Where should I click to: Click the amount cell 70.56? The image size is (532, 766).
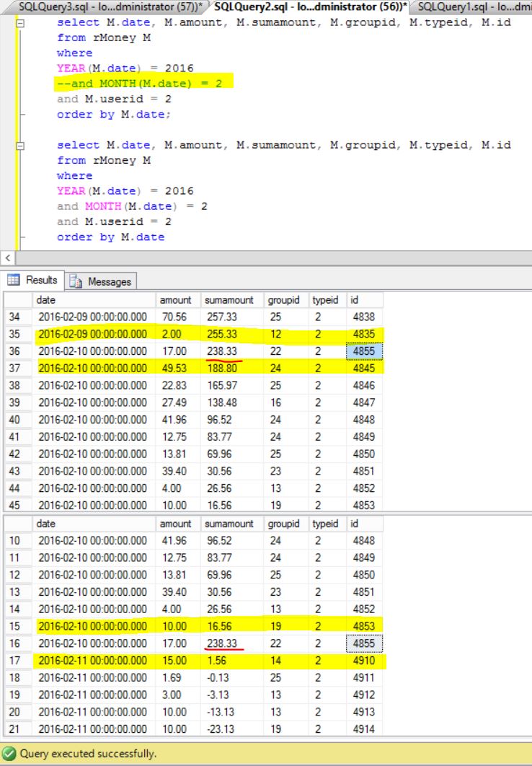click(x=178, y=317)
